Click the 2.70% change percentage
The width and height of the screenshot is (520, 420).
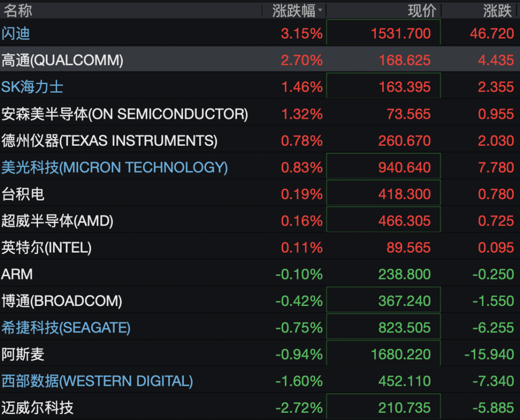click(x=302, y=60)
